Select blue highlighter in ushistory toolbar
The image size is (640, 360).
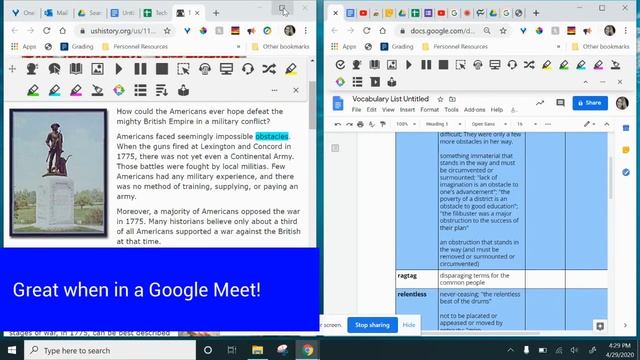(x=54, y=90)
